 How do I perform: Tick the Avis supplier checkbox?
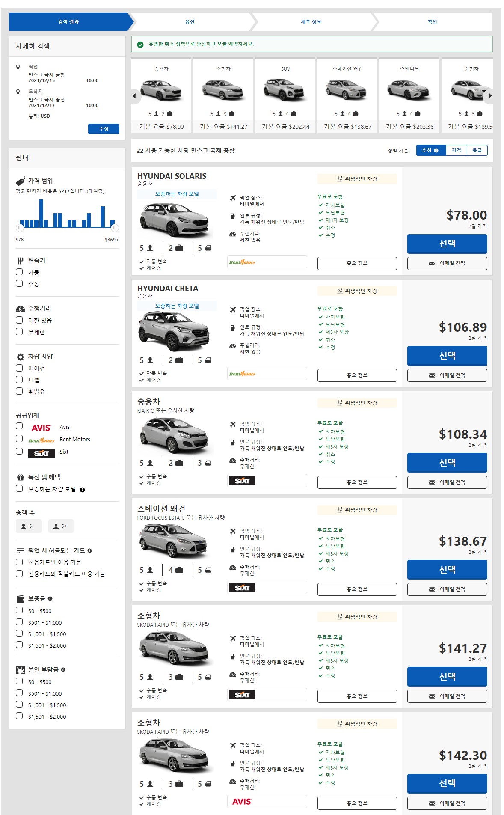pos(19,426)
